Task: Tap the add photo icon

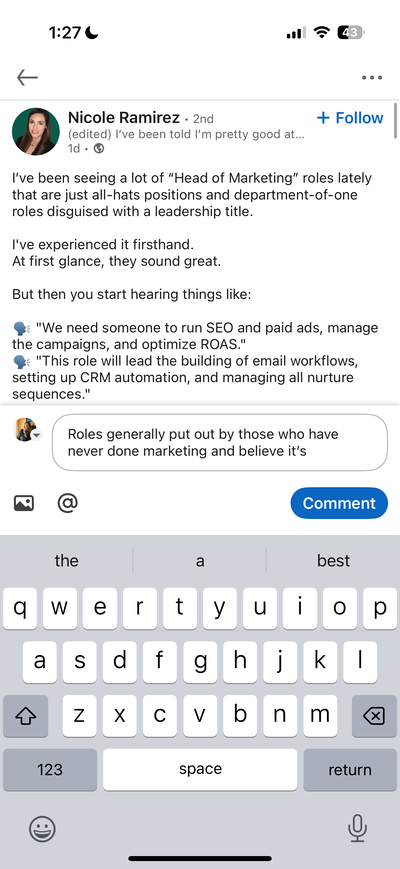Action: [x=24, y=503]
